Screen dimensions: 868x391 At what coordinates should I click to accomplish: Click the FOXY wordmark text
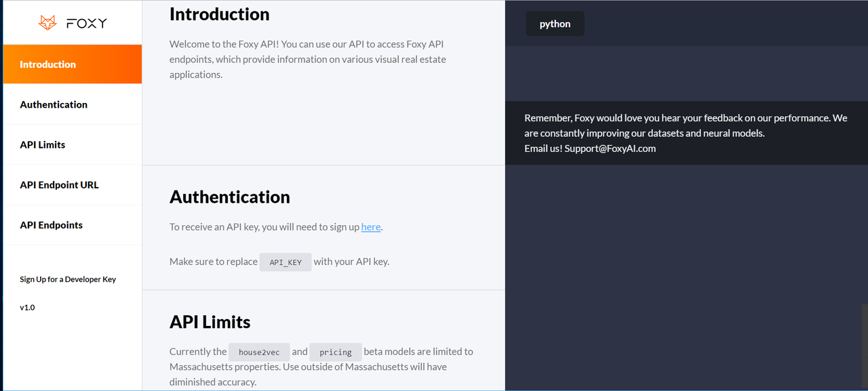[87, 23]
